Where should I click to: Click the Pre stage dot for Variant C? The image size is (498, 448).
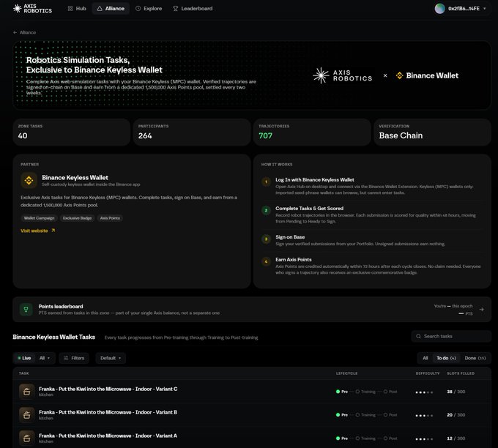point(338,392)
